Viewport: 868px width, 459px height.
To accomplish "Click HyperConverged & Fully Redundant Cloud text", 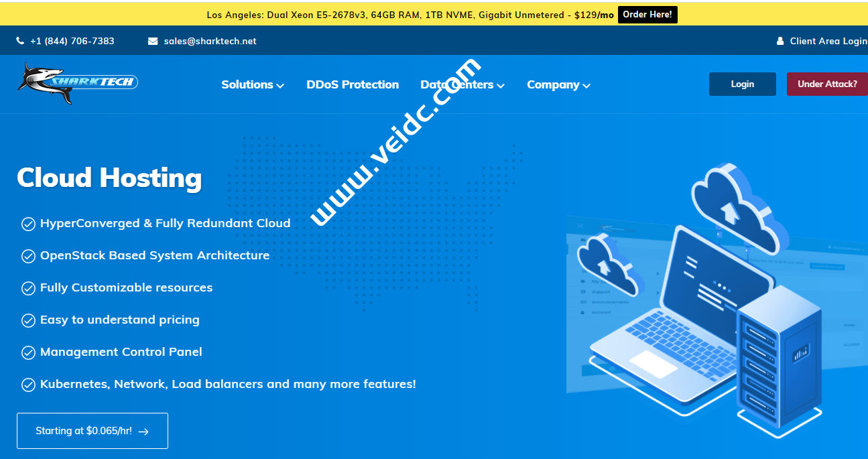I will coord(166,223).
